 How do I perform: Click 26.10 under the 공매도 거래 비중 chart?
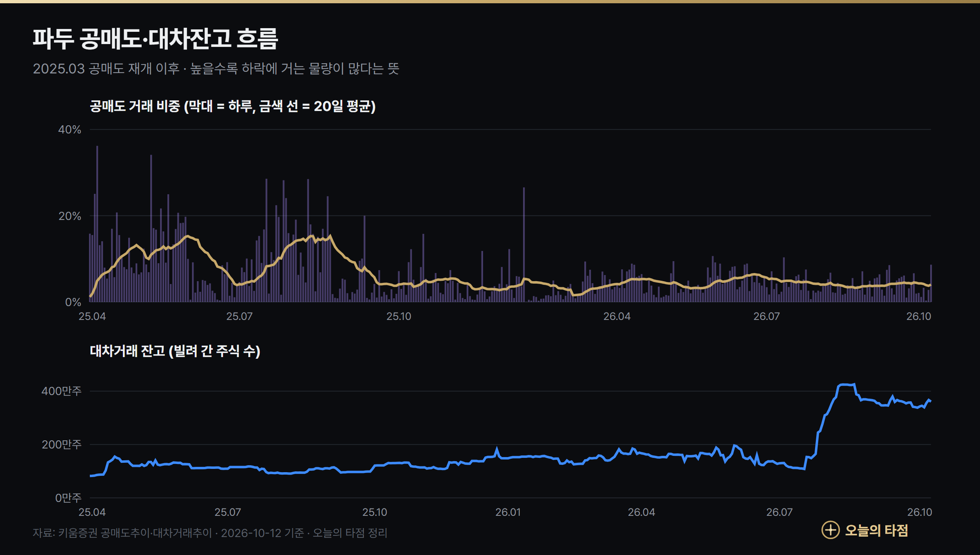click(x=919, y=316)
